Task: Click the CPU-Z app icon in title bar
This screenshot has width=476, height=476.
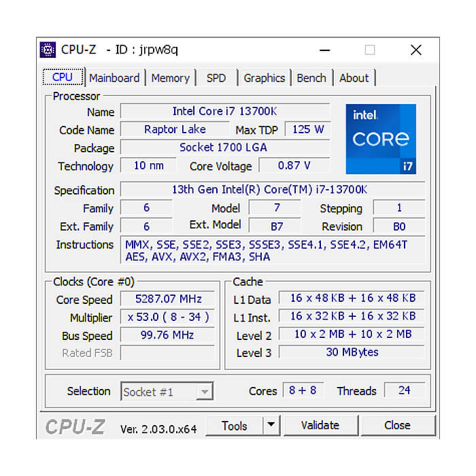Action: pos(48,50)
